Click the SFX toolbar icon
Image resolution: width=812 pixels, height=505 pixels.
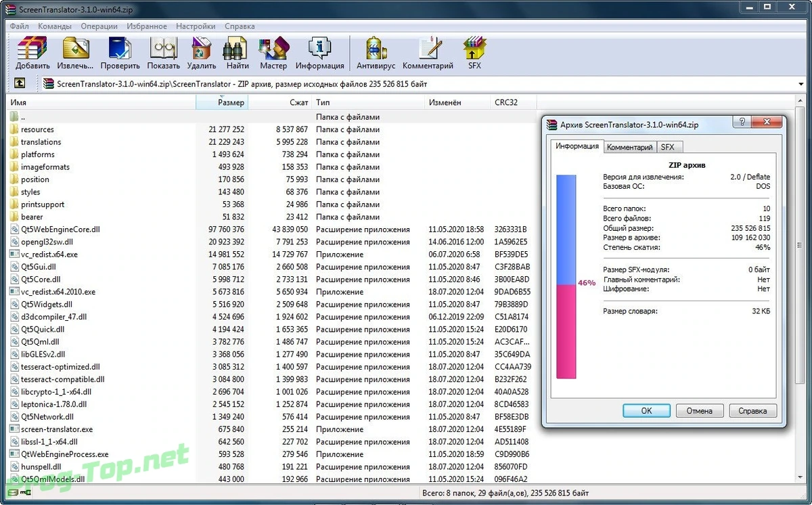[474, 49]
